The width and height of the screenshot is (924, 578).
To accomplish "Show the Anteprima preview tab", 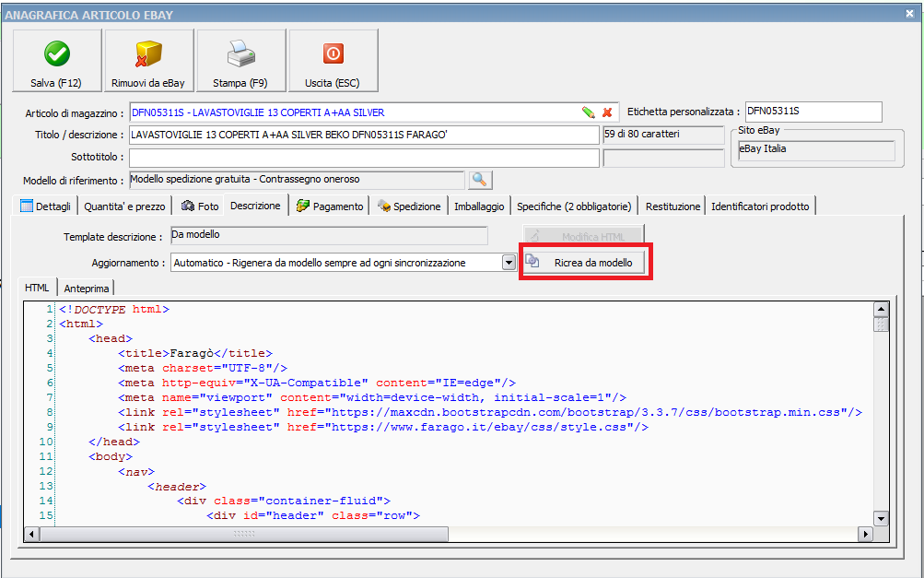I will click(x=87, y=288).
